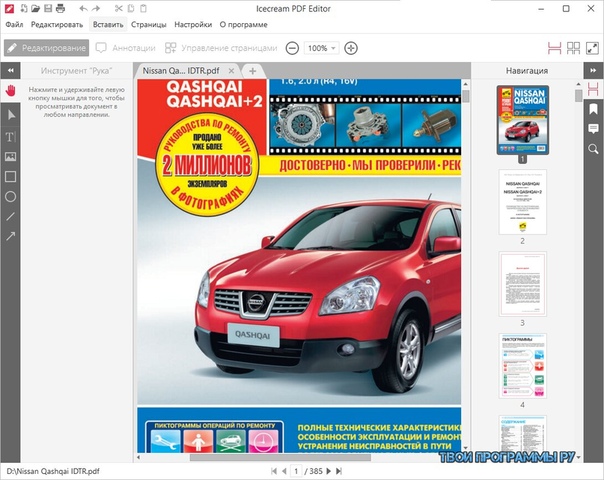Switch to Аннотации mode
604x480 pixels.
[126, 48]
